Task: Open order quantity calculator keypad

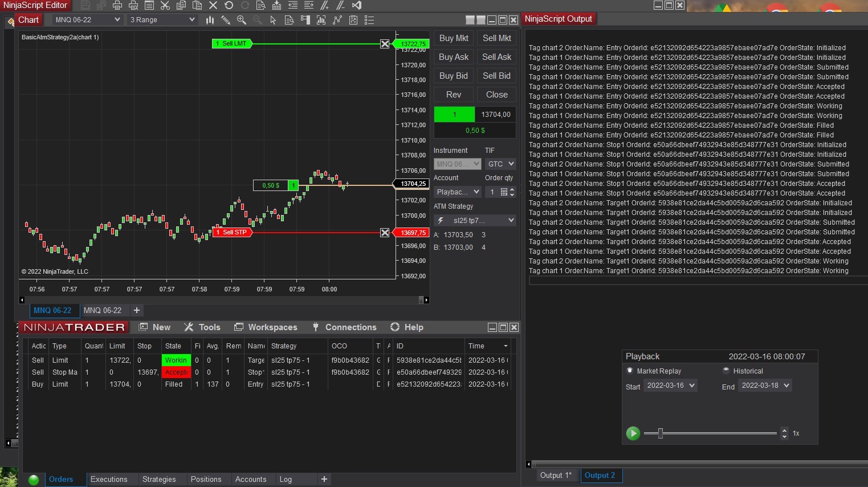Action: 504,192
